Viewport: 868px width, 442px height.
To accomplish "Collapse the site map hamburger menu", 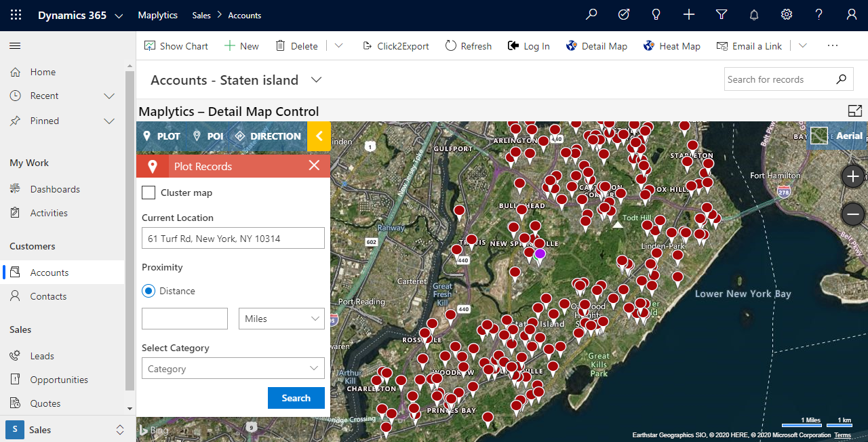I will click(x=15, y=45).
